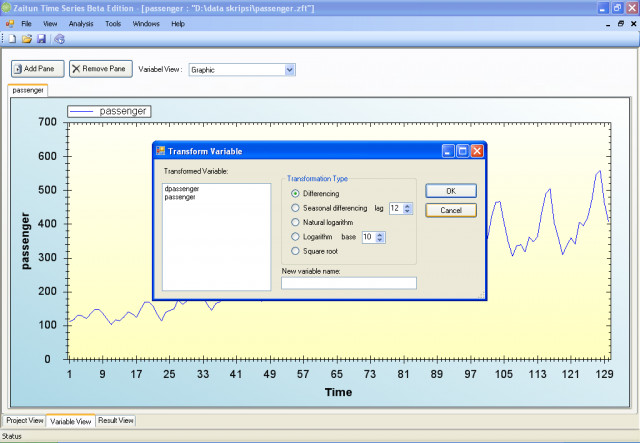
Task: Click Remove Pane button
Action: click(x=101, y=69)
